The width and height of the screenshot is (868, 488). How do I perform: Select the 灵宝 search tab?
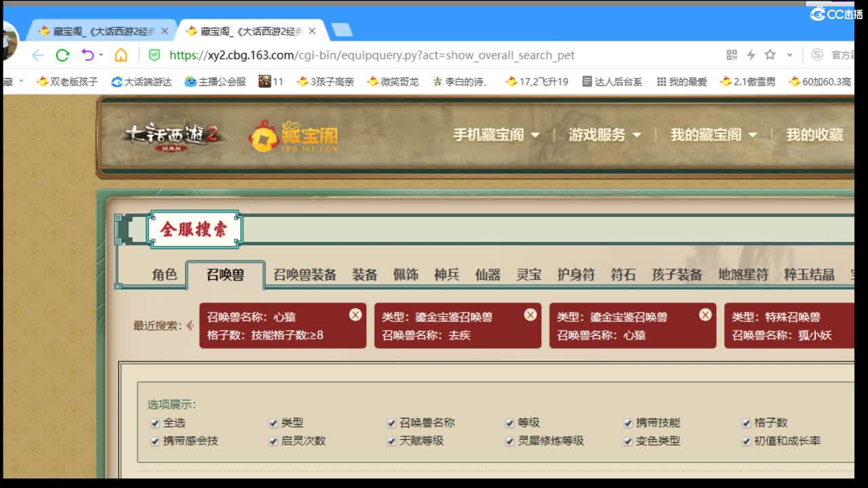(529, 274)
